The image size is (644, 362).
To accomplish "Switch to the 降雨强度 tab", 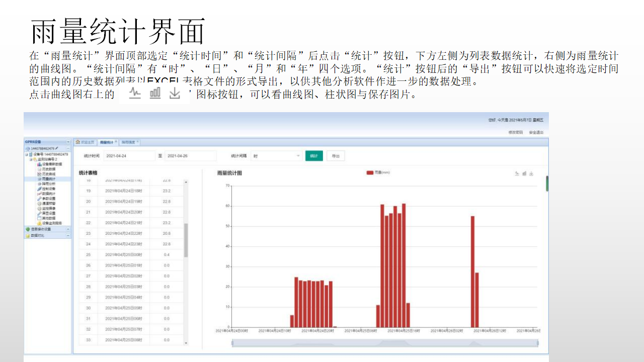I will coord(129,142).
